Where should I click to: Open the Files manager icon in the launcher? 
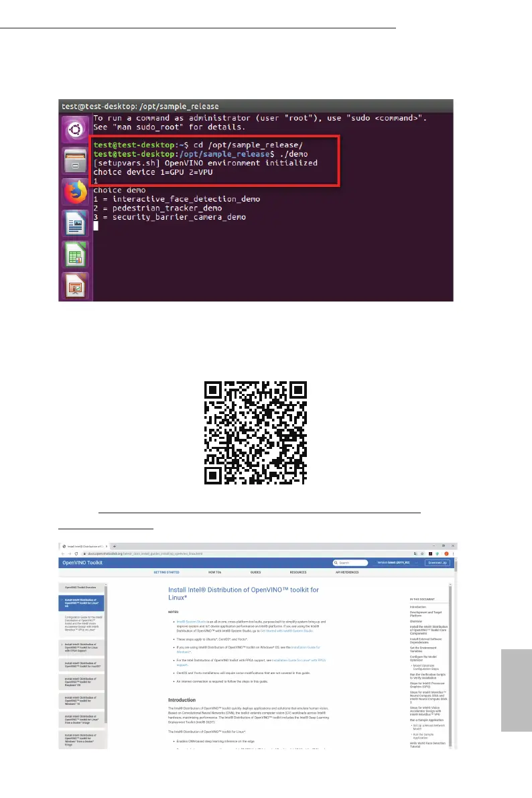(x=75, y=161)
